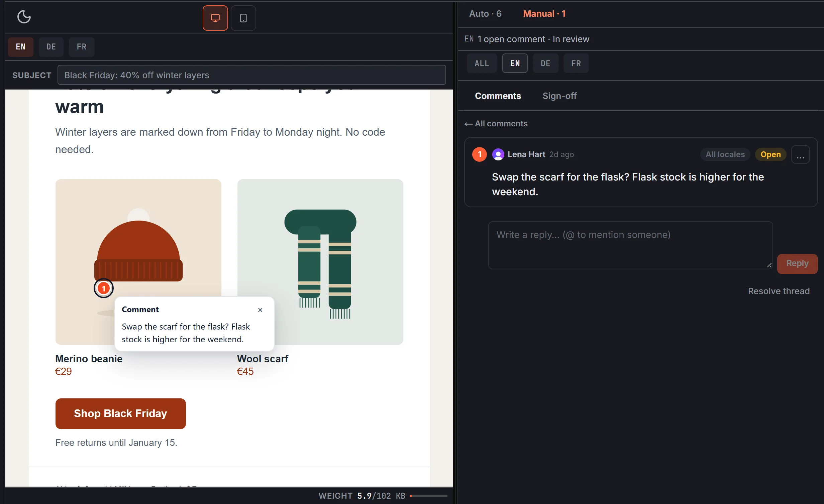Select the DE language preview tab
The height and width of the screenshot is (504, 824).
[51, 47]
